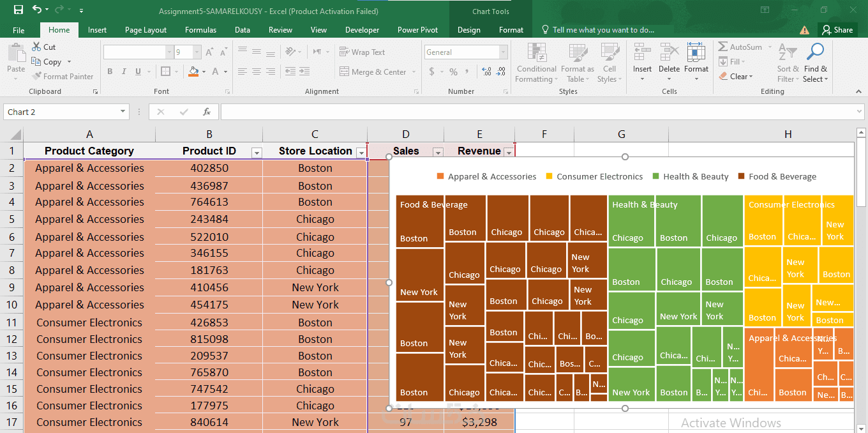Viewport: 868px width, 433px height.
Task: Click the Orientation text rotate icon
Action: pos(290,52)
